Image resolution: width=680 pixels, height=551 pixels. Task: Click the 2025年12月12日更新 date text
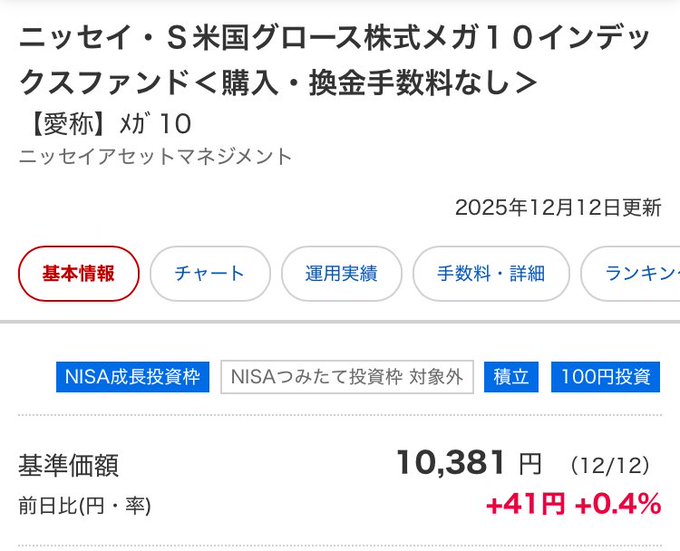557,208
